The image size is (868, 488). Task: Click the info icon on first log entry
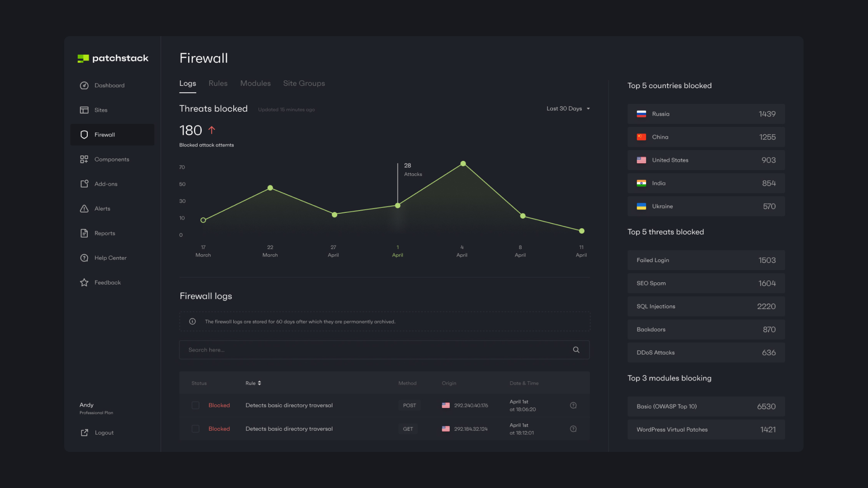tap(573, 405)
